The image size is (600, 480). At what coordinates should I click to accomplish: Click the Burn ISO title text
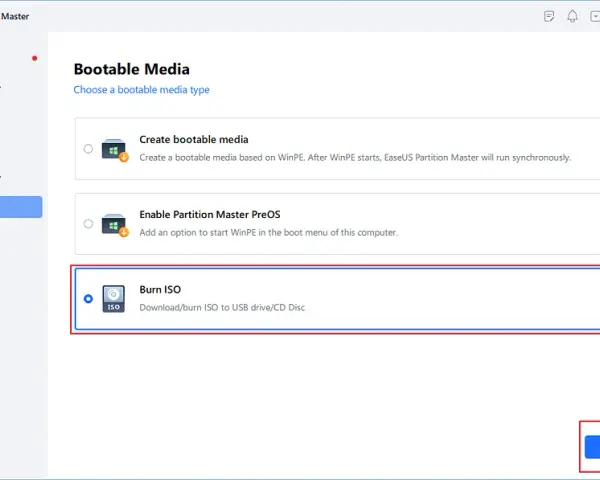(x=160, y=289)
